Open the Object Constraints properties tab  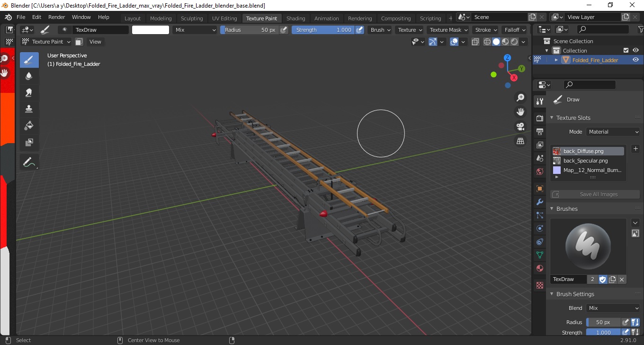tap(539, 242)
